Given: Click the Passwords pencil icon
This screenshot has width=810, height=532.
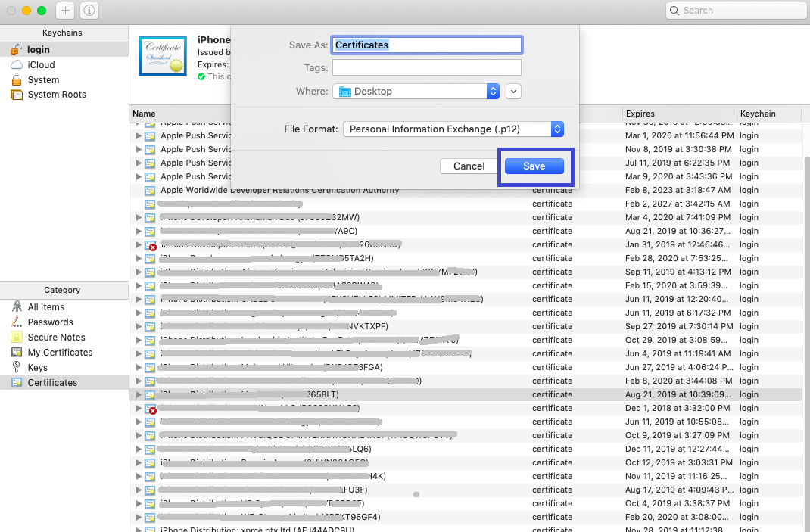Looking at the screenshot, I should (x=17, y=322).
